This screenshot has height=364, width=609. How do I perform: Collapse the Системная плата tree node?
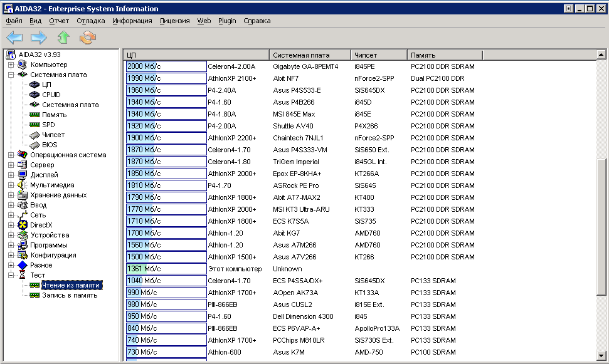click(x=11, y=75)
